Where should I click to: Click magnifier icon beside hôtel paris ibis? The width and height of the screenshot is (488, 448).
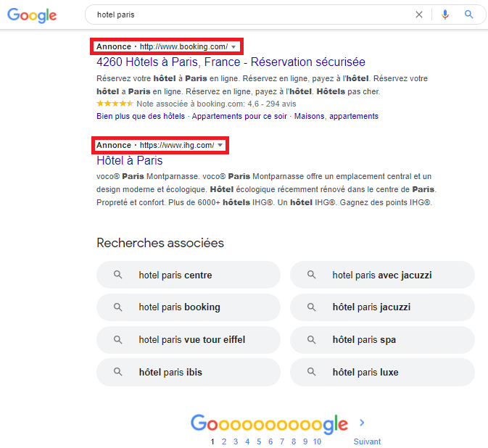point(117,371)
